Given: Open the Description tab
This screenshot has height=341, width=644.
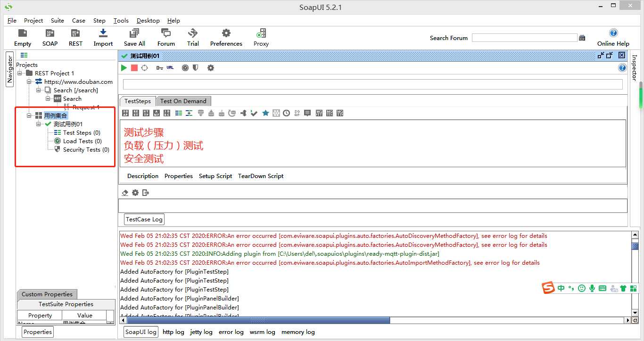Looking at the screenshot, I should pos(143,176).
